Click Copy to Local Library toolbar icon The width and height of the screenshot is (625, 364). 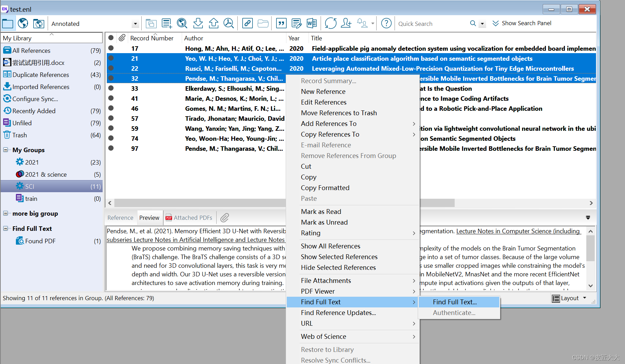coord(151,23)
